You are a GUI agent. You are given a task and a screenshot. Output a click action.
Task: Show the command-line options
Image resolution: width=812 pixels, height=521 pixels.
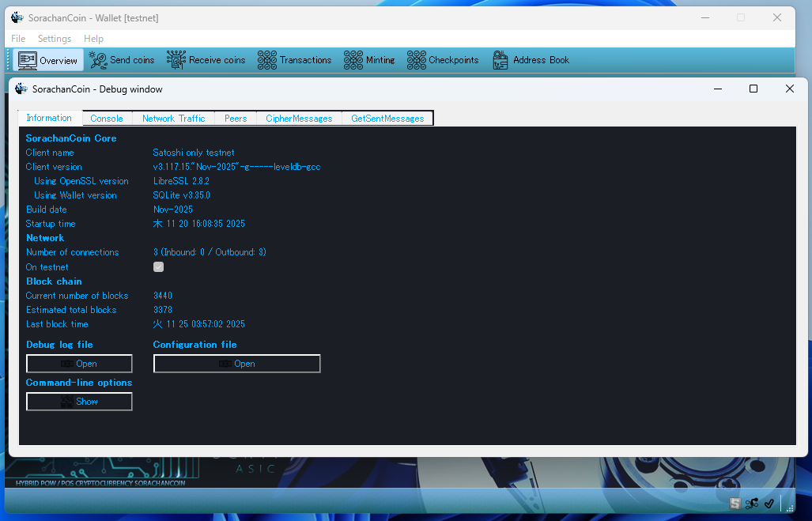(x=79, y=402)
